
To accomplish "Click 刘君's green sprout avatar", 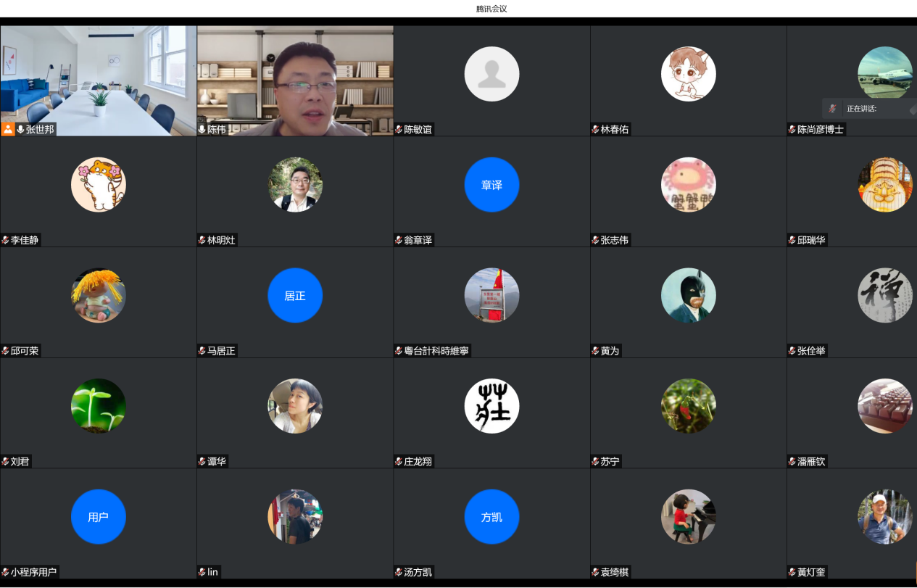I will coord(98,406).
